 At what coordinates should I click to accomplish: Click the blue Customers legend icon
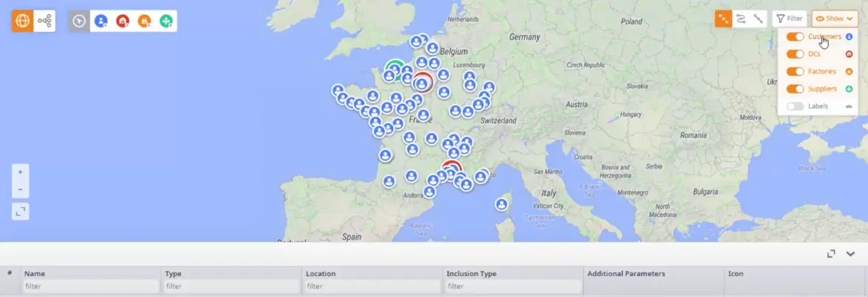tap(849, 36)
